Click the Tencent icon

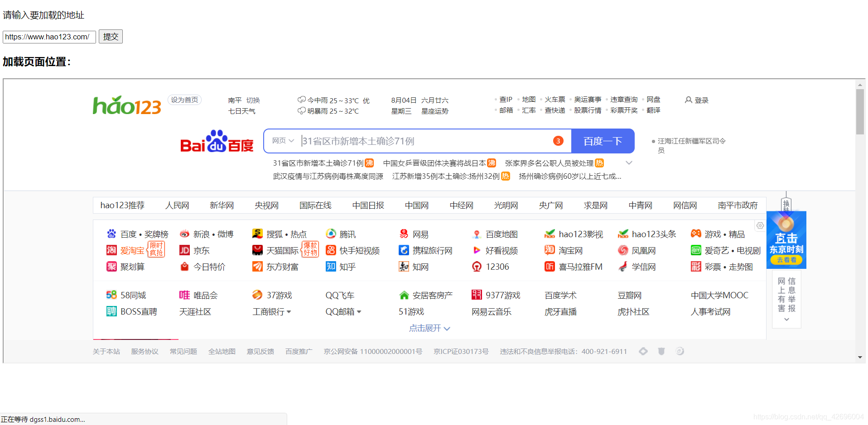click(331, 234)
